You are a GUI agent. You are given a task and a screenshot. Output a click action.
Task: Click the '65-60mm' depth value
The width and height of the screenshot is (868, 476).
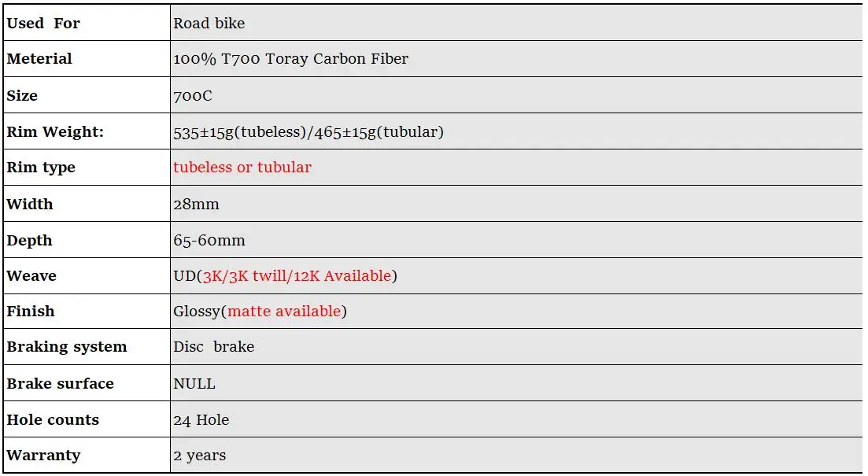click(x=209, y=240)
